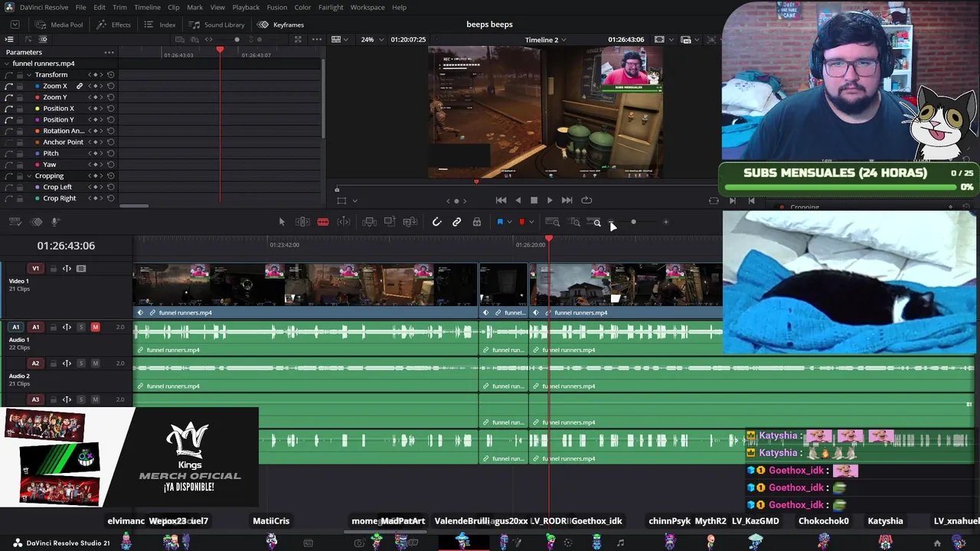Open the Playback menu
This screenshot has width=980, height=551.
pyautogui.click(x=246, y=8)
